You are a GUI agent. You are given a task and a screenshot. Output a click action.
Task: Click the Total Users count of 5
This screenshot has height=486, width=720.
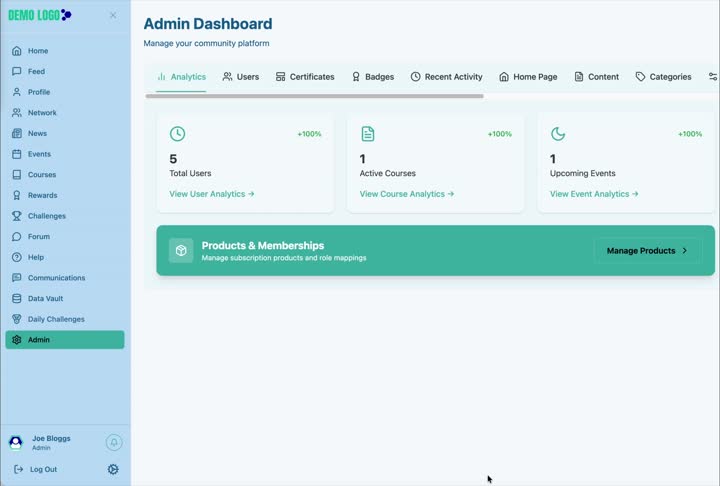coord(173,159)
